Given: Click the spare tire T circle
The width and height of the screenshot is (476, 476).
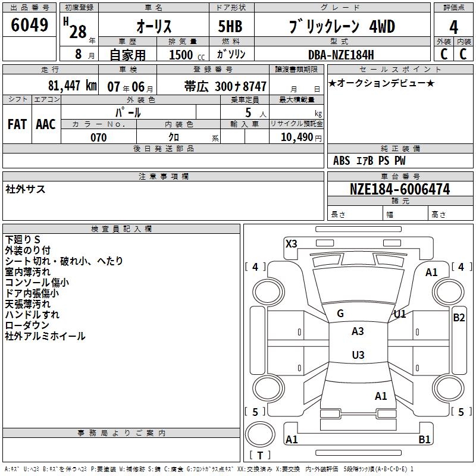Looking at the screenshot, I should (x=260, y=434).
